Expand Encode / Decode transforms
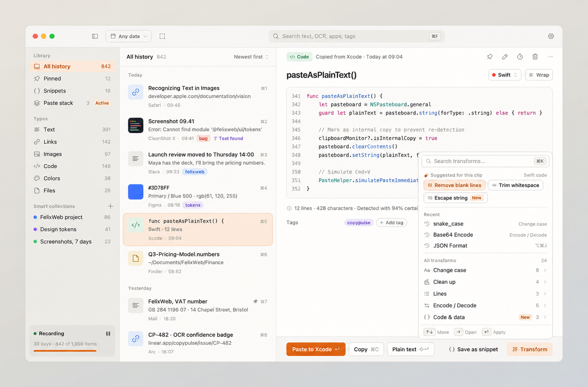This screenshot has height=387, width=588. point(485,306)
